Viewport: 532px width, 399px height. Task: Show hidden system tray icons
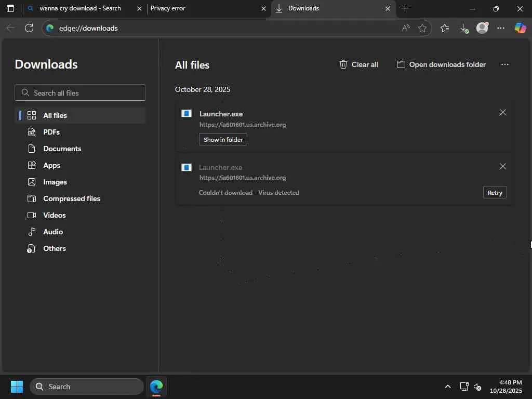point(447,387)
